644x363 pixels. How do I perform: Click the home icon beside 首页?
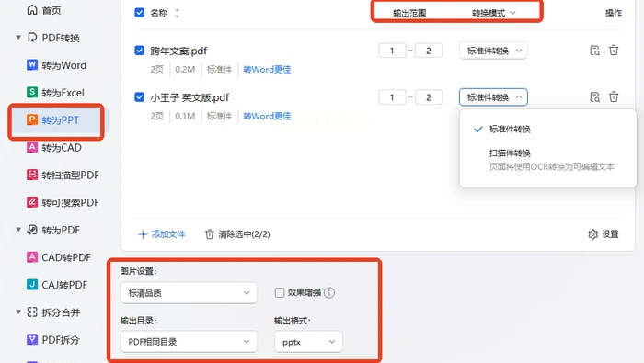tap(32, 10)
